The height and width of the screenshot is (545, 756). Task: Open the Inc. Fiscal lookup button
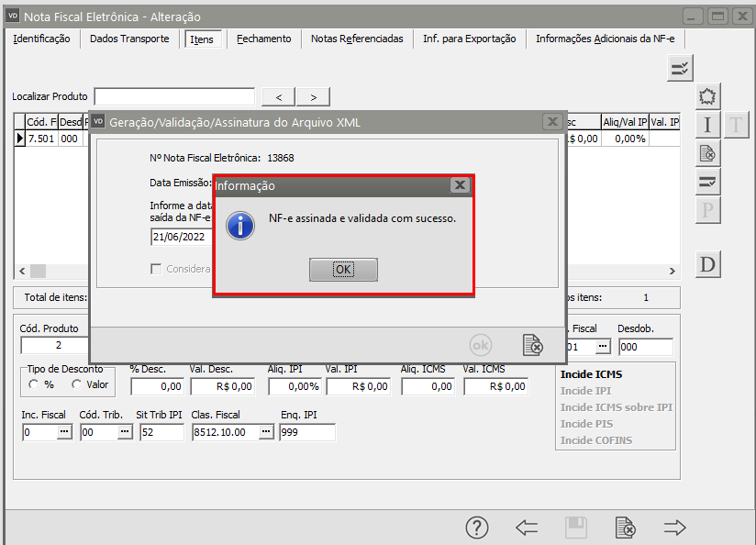64,432
